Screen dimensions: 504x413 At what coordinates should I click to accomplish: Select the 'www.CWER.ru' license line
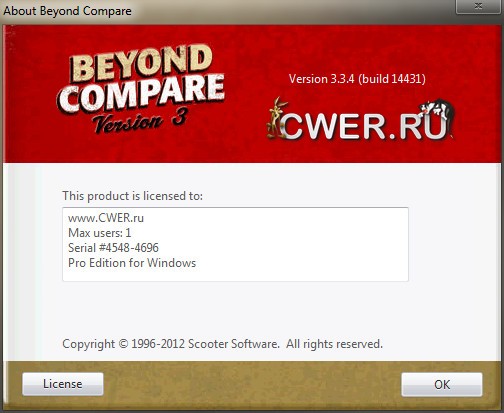[106, 218]
